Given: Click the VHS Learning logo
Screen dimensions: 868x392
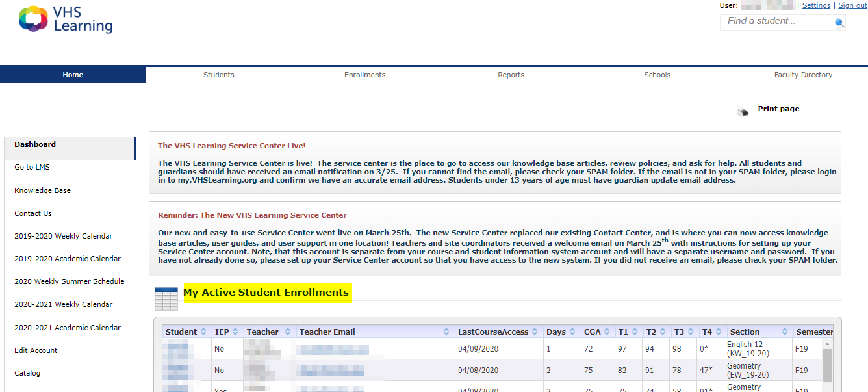Looking at the screenshot, I should 65,20.
